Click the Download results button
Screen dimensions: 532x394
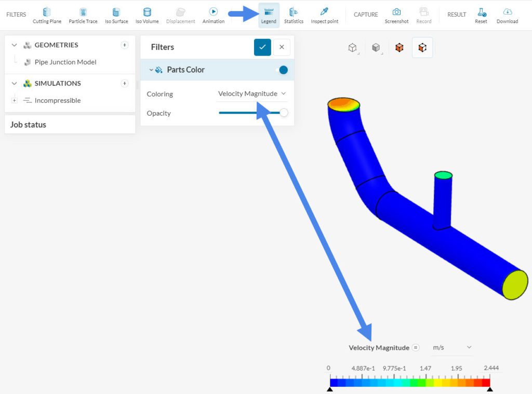pyautogui.click(x=507, y=14)
